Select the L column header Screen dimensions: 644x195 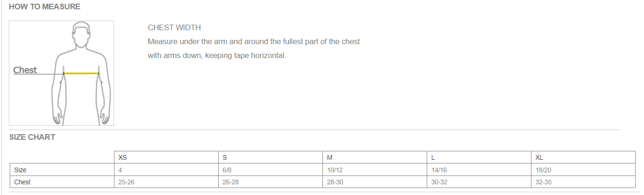[480, 157]
